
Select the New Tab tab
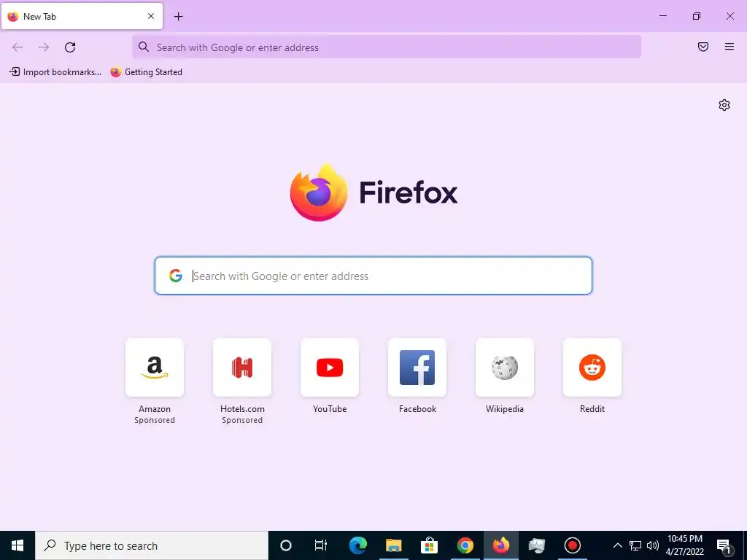[x=82, y=16]
